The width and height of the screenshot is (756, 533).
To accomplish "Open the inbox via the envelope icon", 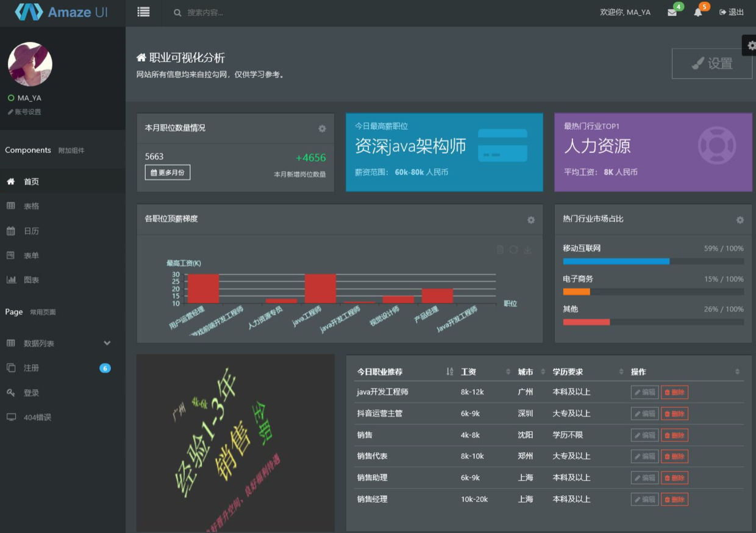I will [x=672, y=12].
